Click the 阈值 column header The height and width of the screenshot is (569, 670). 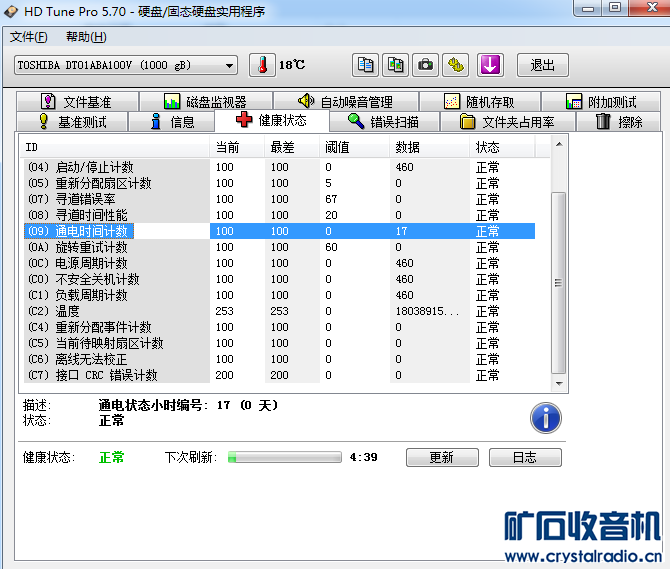pyautogui.click(x=354, y=147)
